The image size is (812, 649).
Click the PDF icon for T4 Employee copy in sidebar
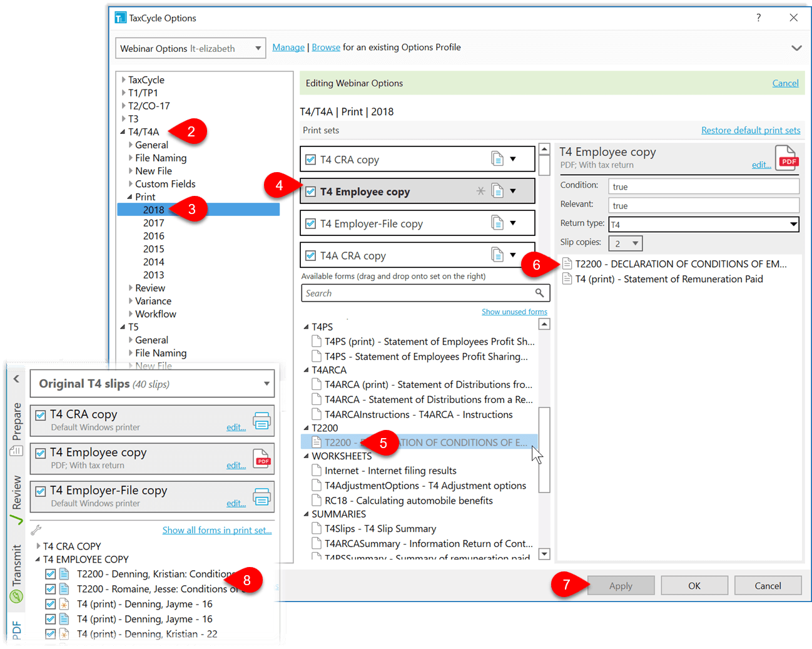tap(261, 459)
